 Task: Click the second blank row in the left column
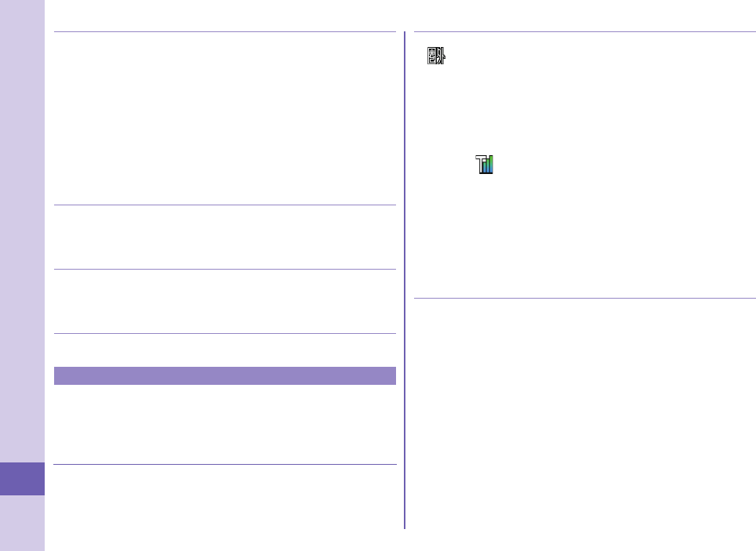224,237
